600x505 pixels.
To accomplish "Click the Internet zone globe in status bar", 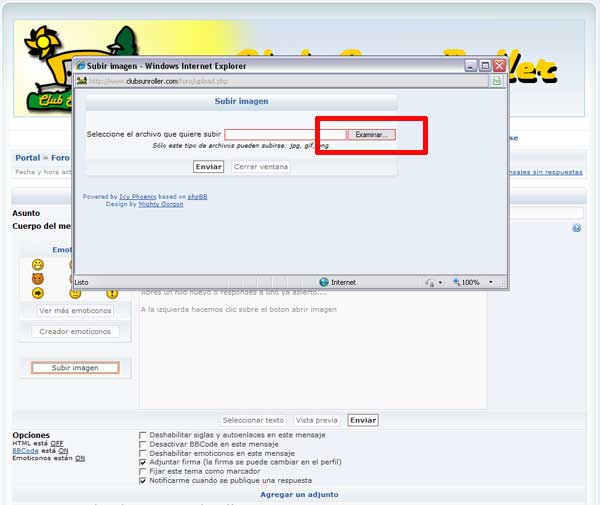I will click(324, 282).
